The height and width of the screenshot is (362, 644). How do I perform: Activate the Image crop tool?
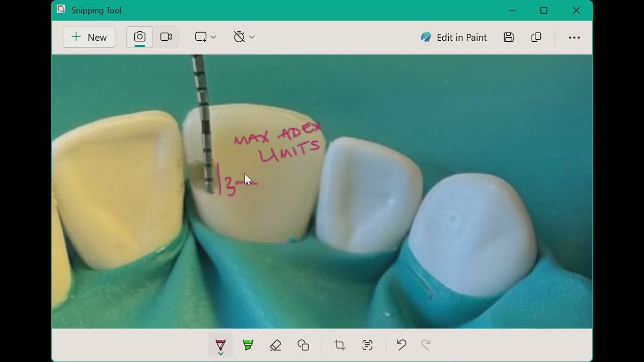(340, 345)
